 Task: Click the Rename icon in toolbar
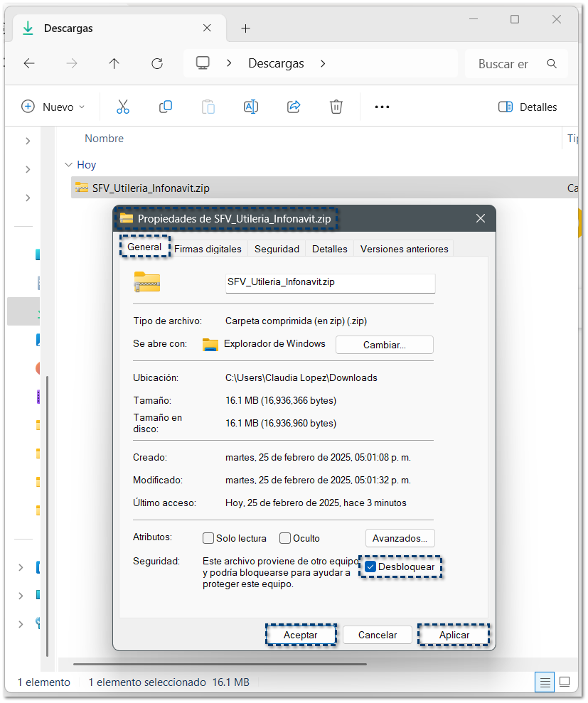pos(250,107)
